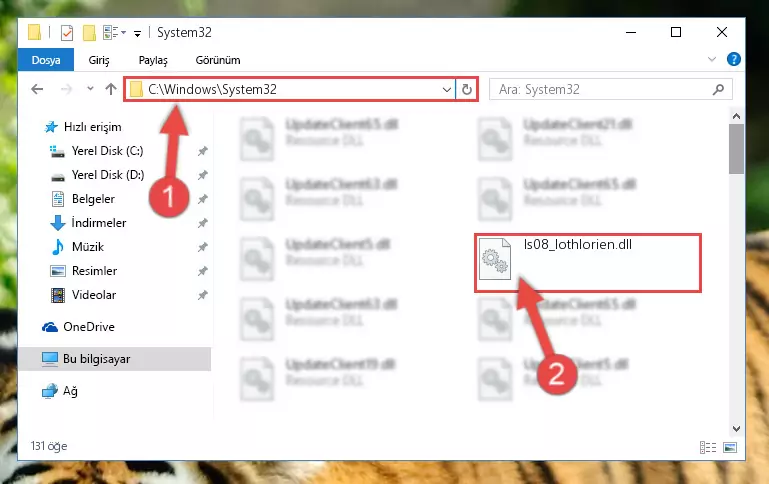Click the New Folder icon in quick access toolbar
The image size is (769, 484).
89,33
